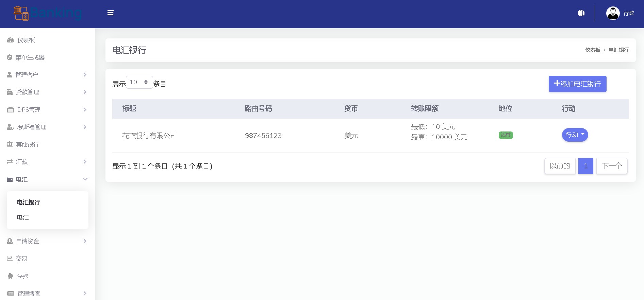644x300 pixels.
Task: Click 仪表板 breadcrumb link
Action: pos(593,50)
